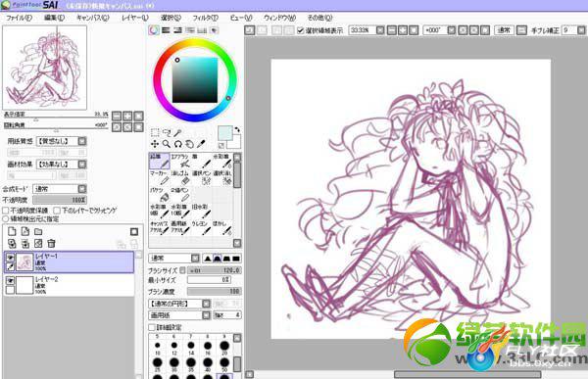Open the 用紙質感 paper texture dropdown
This screenshot has height=379, width=588.
pyautogui.click(x=82, y=141)
